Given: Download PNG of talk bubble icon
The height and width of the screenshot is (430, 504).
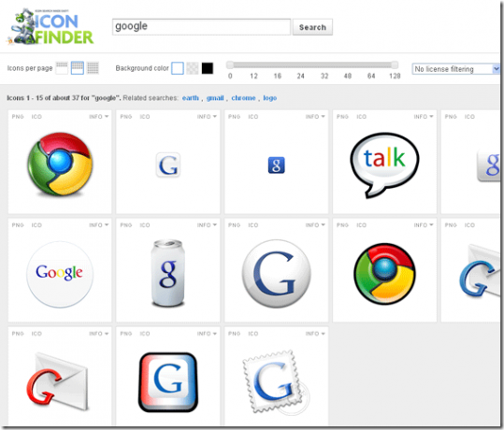Looking at the screenshot, I should tap(342, 117).
